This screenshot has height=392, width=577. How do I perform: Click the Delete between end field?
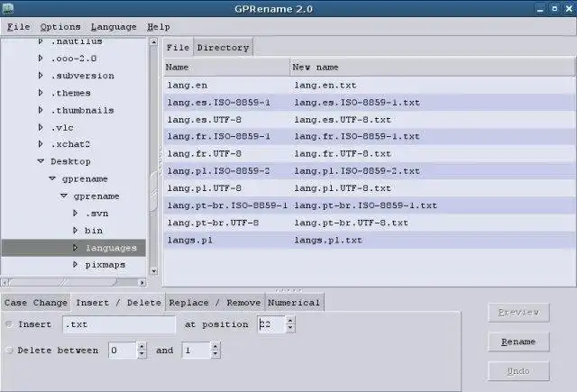click(x=197, y=350)
